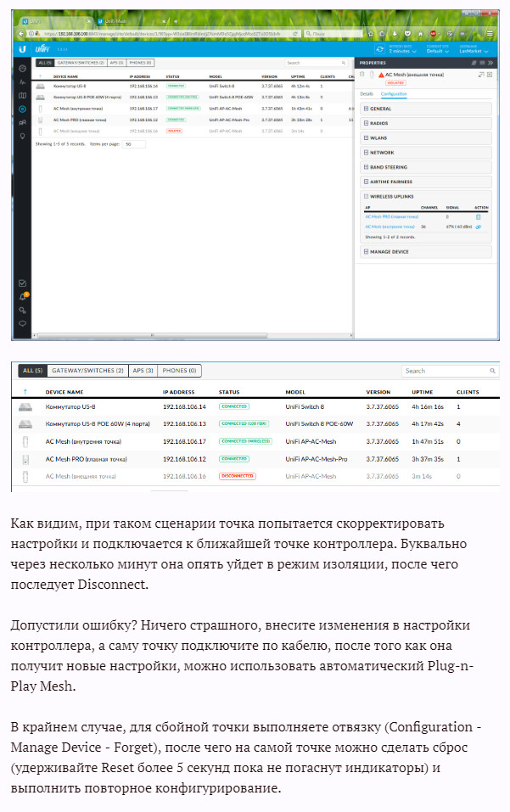510x812 pixels.
Task: Click the locate icon beside AC Mesh title
Action: pos(481,75)
